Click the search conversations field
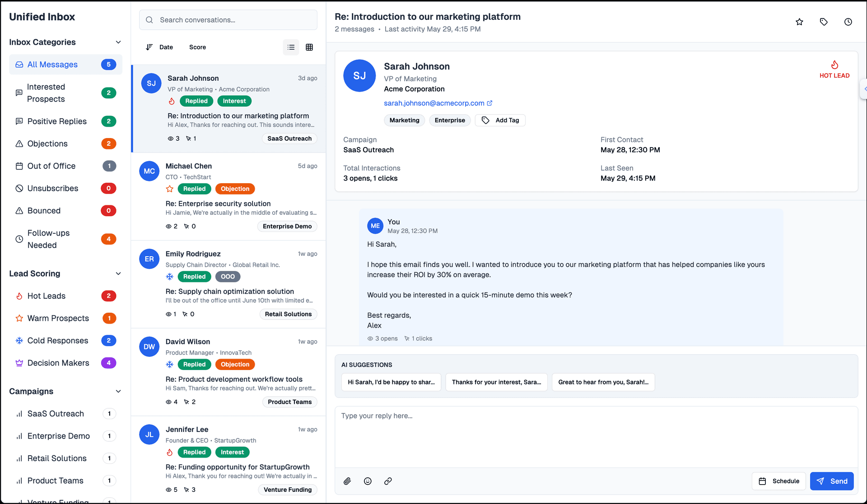The height and width of the screenshot is (504, 867). click(x=228, y=20)
